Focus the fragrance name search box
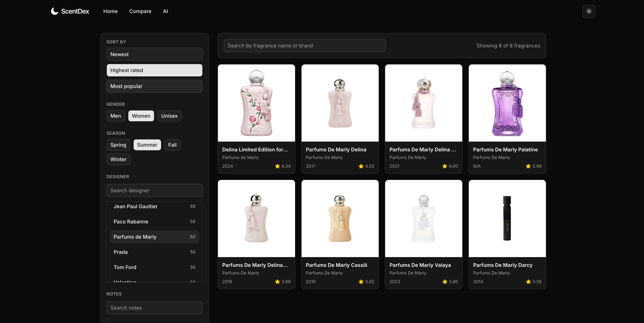Image resolution: width=644 pixels, height=323 pixels. pos(304,46)
